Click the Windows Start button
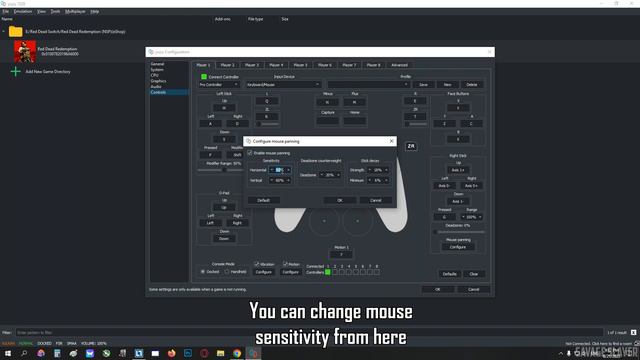The height and width of the screenshot is (360, 640). tap(8, 353)
